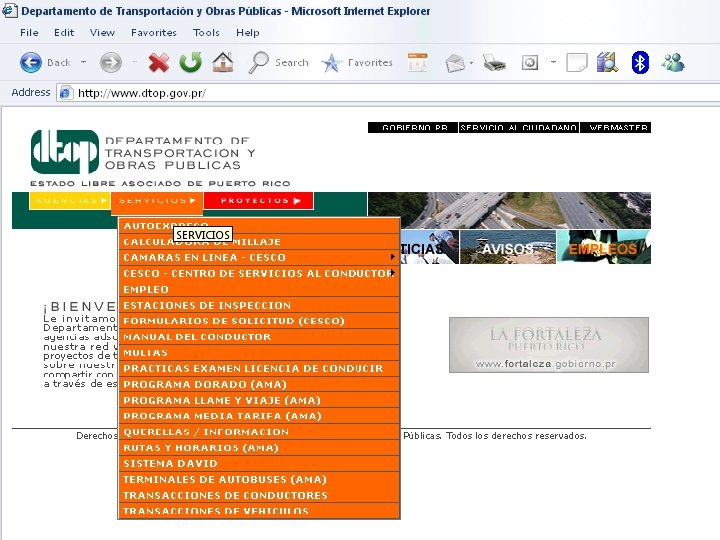The height and width of the screenshot is (540, 720).
Task: Open Mail button dropdown arrow
Action: point(472,62)
